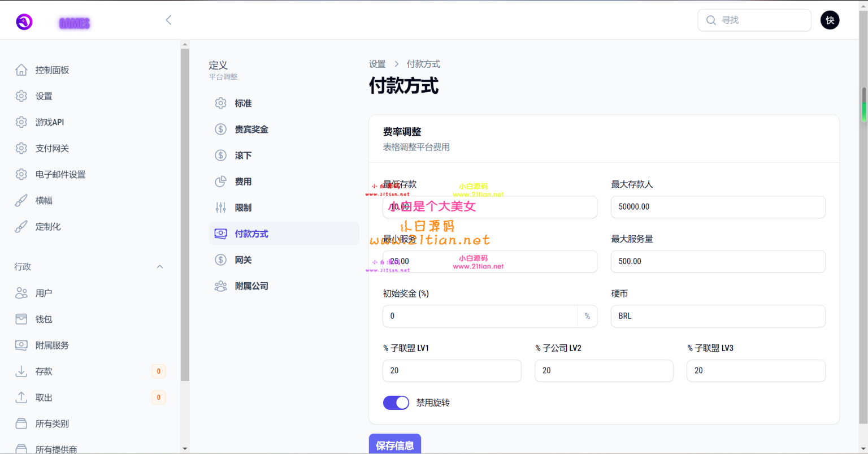The height and width of the screenshot is (454, 868).
Task: Click the upload icon beside 取出
Action: point(21,397)
